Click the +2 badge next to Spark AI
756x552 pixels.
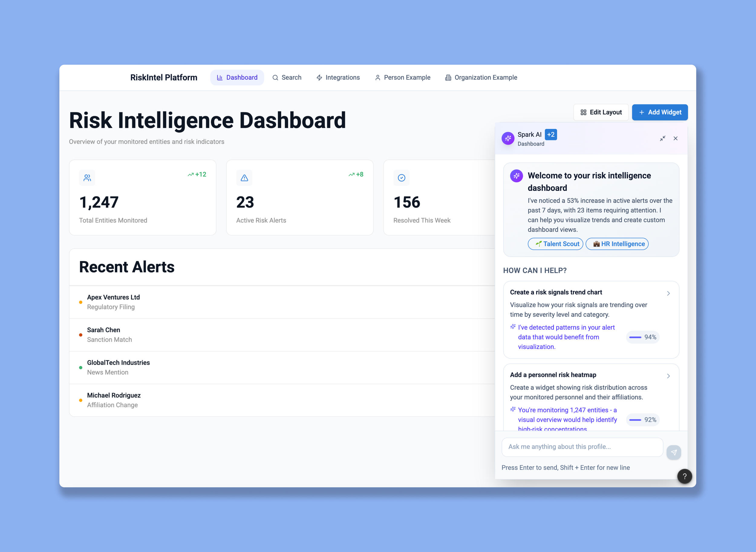point(551,135)
